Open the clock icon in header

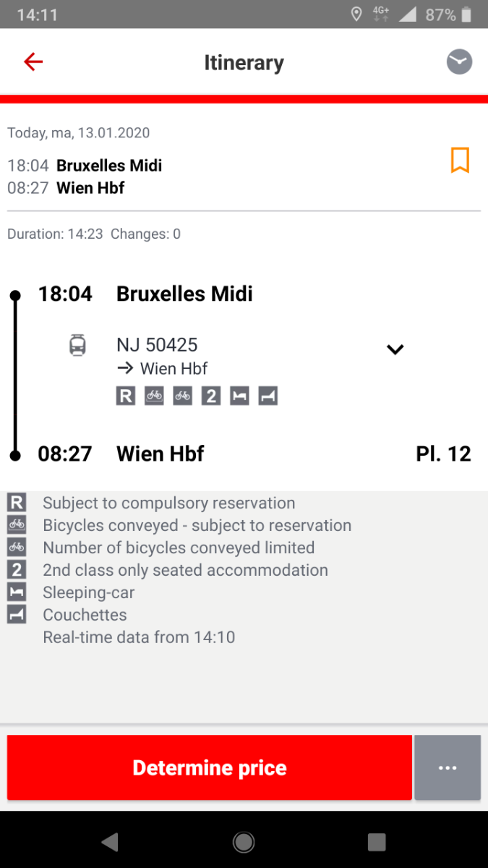pyautogui.click(x=459, y=62)
